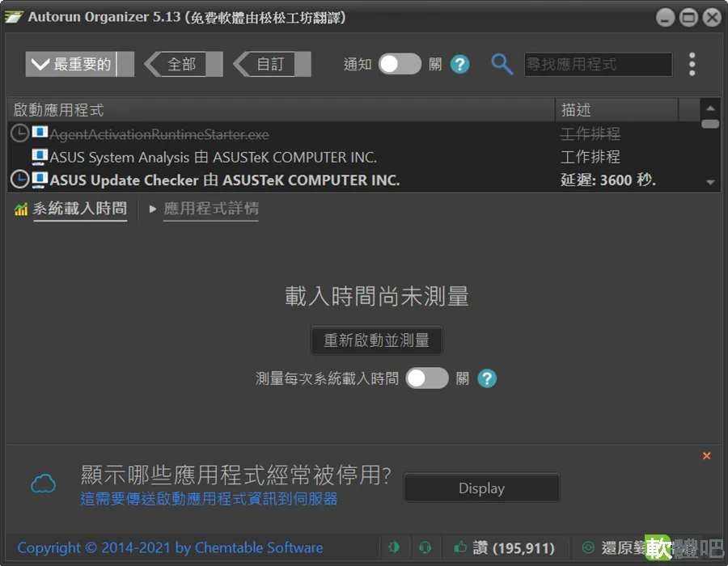The width and height of the screenshot is (728, 566).
Task: Click the help icon next to 通知 toggle
Action: (460, 64)
